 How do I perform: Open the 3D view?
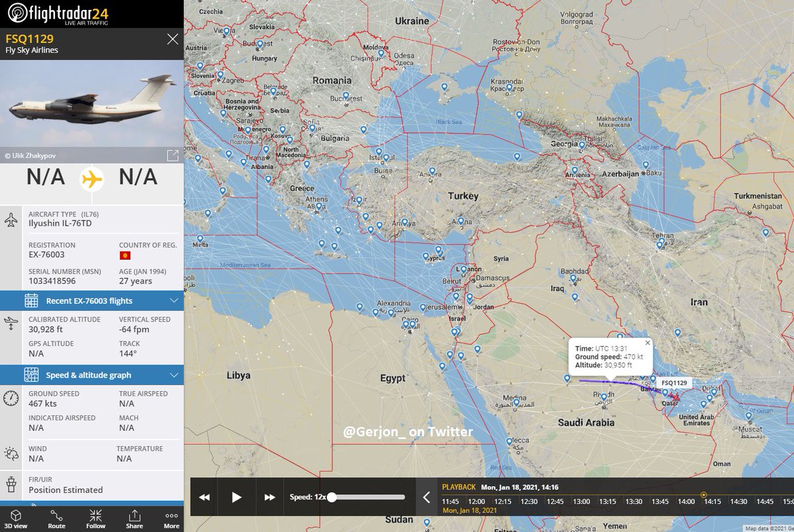coord(16,519)
